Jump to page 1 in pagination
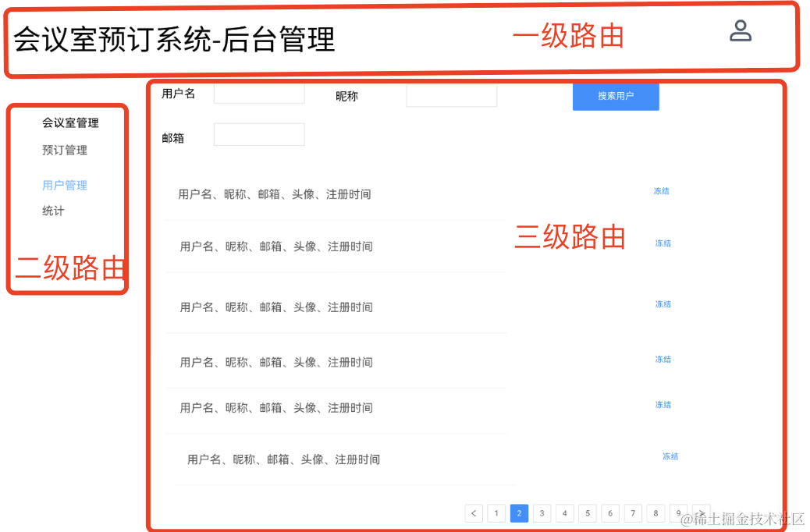The width and height of the screenshot is (810, 532). coord(496,513)
